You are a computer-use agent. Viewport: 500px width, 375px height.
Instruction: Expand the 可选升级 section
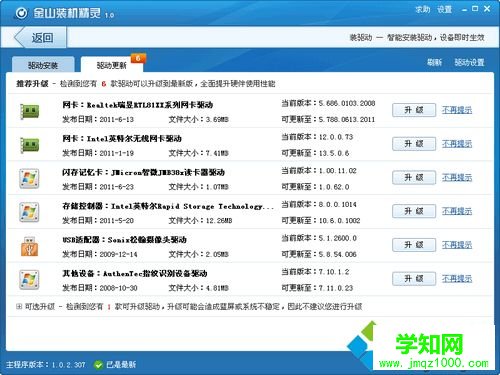19,307
